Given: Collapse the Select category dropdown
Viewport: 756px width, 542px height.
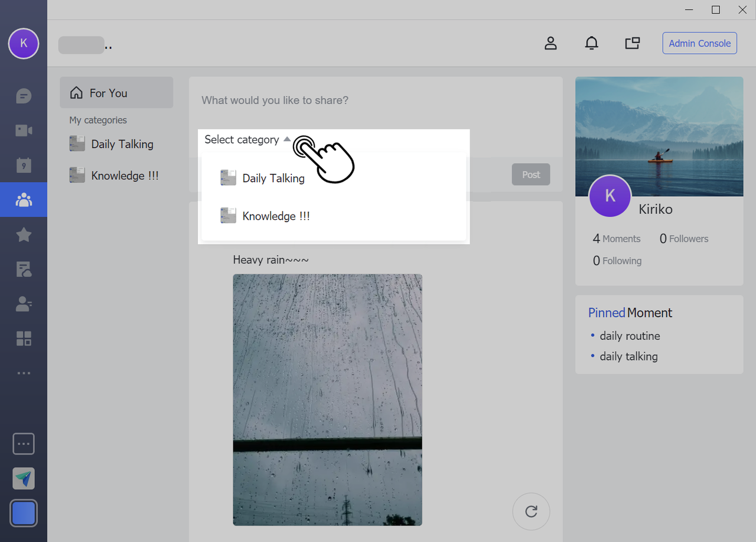Looking at the screenshot, I should 247,139.
